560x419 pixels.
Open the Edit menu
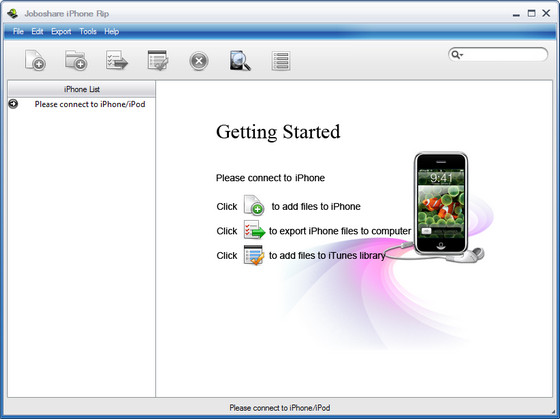(37, 31)
